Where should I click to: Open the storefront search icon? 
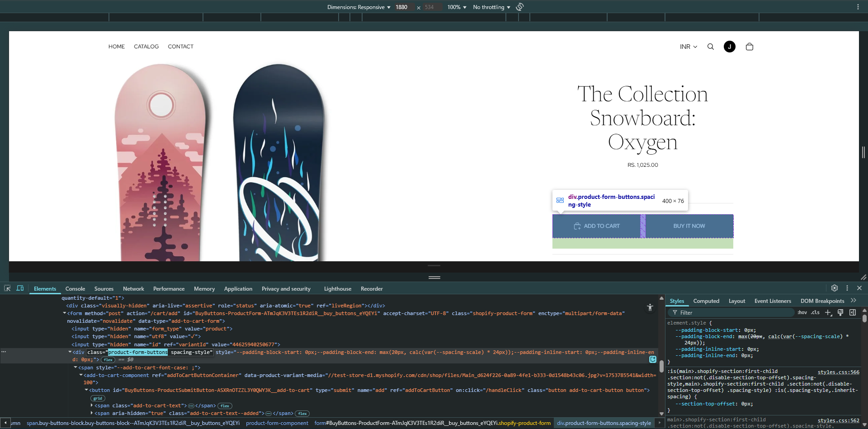tap(711, 47)
